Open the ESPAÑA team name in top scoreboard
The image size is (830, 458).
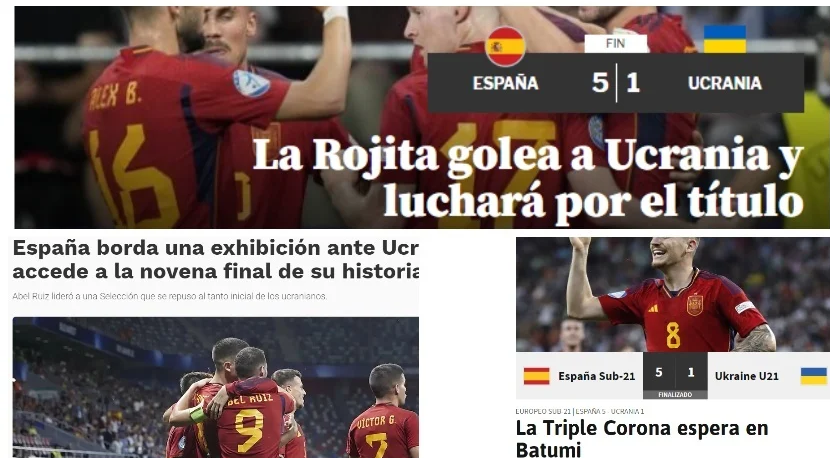coord(506,83)
